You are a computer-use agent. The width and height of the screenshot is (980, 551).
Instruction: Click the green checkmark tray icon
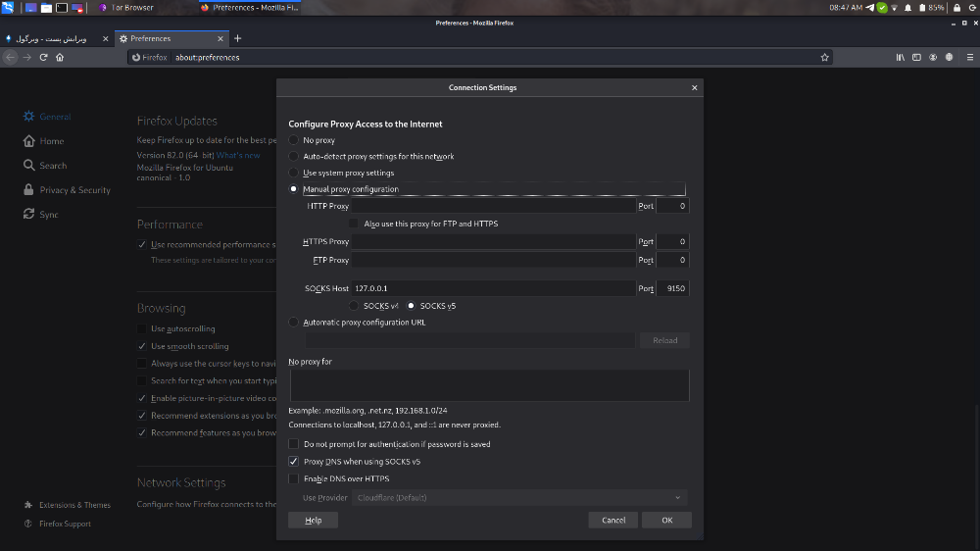pyautogui.click(x=882, y=8)
